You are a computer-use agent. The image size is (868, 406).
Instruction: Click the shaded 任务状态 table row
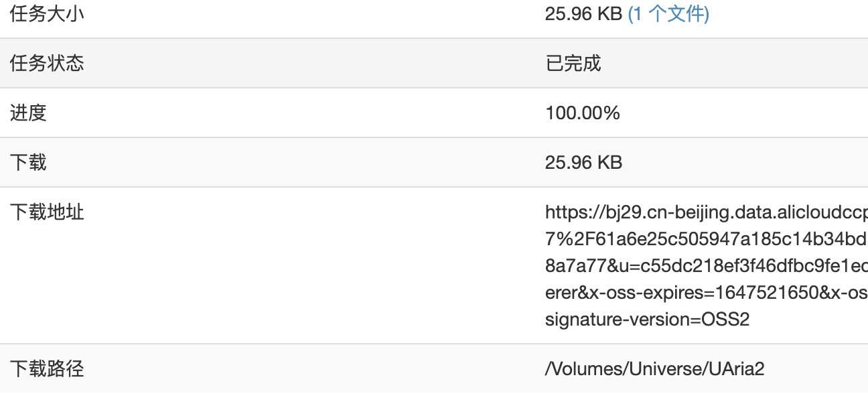coord(434,62)
